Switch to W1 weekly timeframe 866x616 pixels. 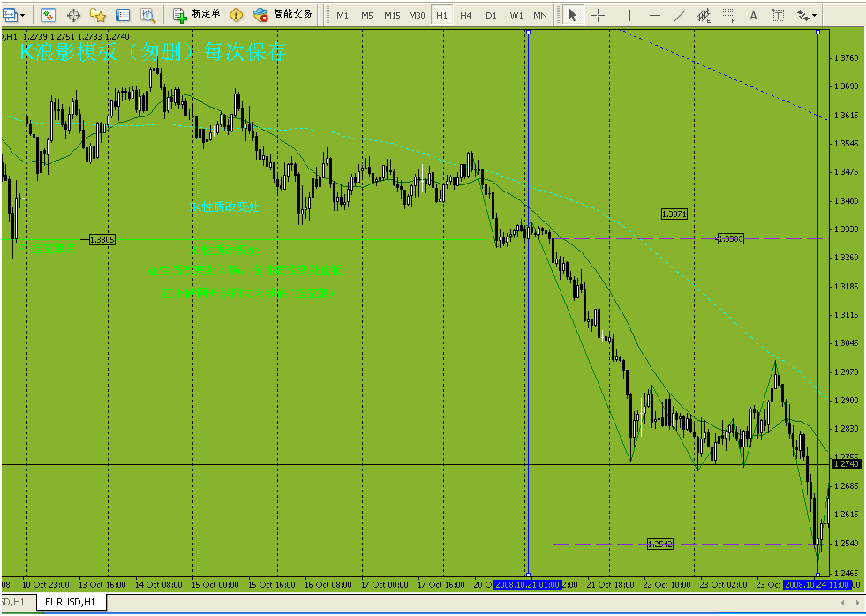pos(516,16)
